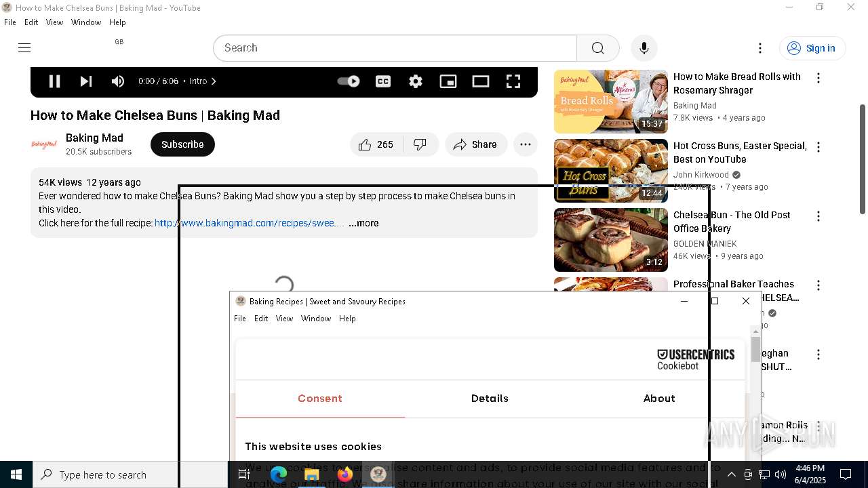Open Bread Rolls with Rosemary Shrager thumbnail
This screenshot has width=868, height=488.
click(611, 102)
